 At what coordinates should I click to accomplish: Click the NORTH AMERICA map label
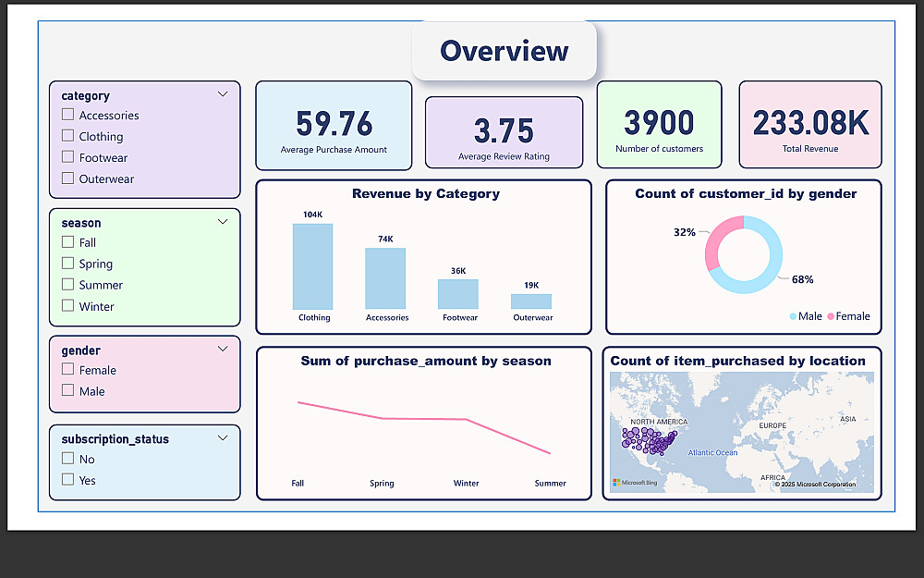(659, 422)
